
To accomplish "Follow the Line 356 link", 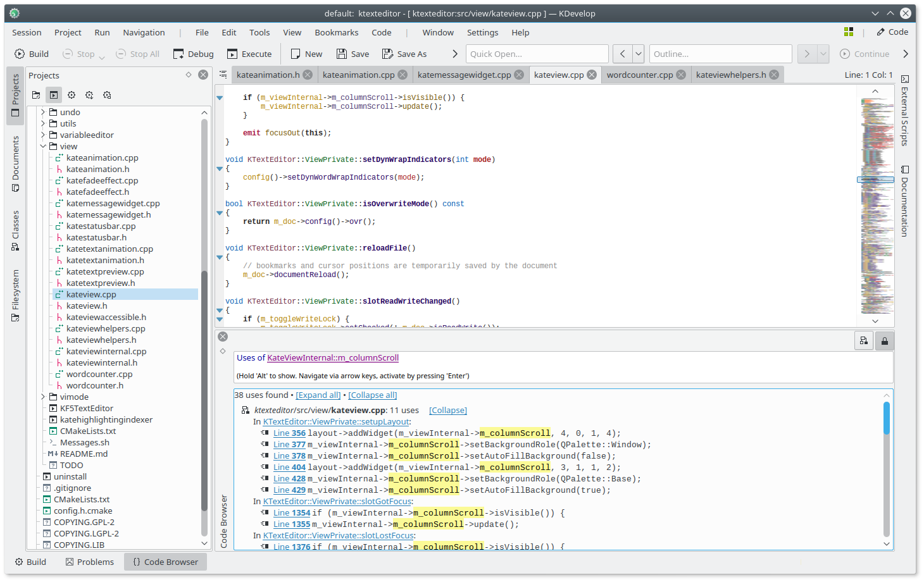I will tap(289, 433).
